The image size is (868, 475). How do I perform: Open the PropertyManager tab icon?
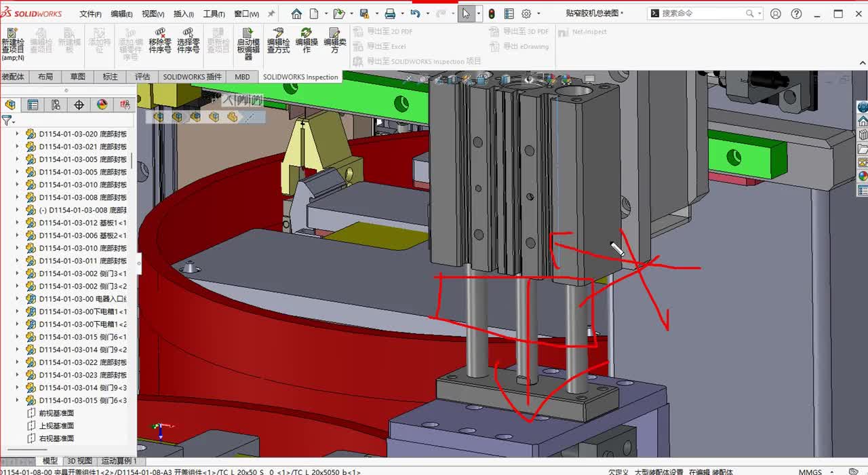tap(33, 104)
